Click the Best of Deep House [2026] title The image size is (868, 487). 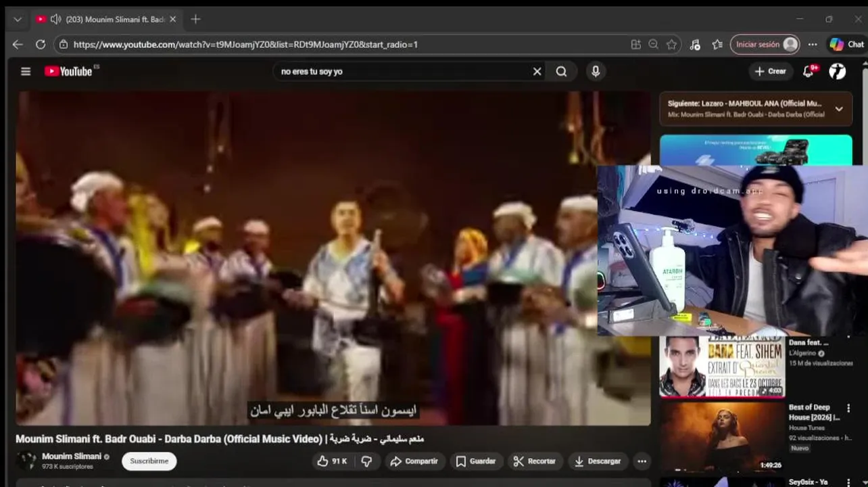click(814, 412)
